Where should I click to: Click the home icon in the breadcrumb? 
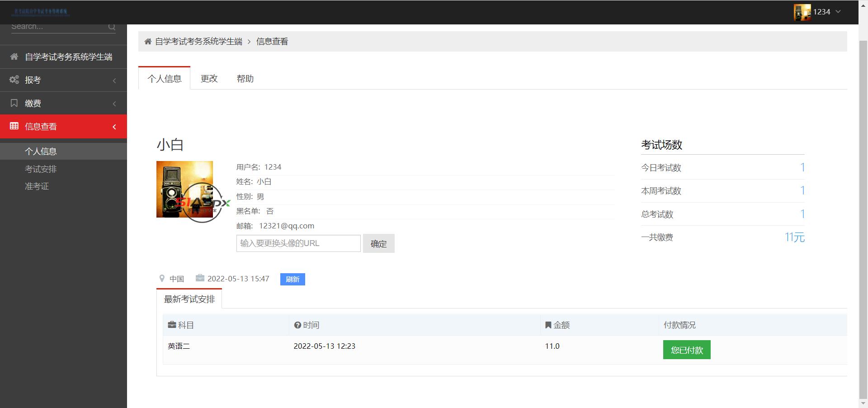148,42
